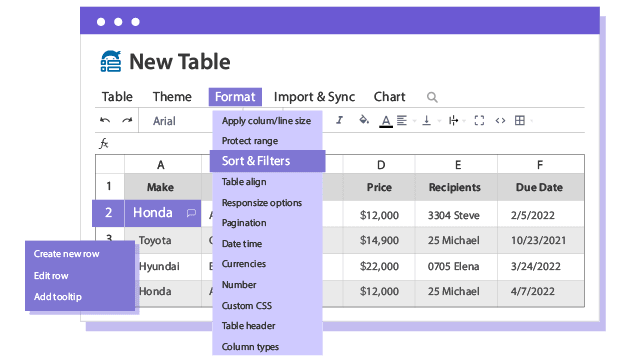Screen dimensions: 631x361
Task: Open the fill color bucket tool
Action: [364, 120]
